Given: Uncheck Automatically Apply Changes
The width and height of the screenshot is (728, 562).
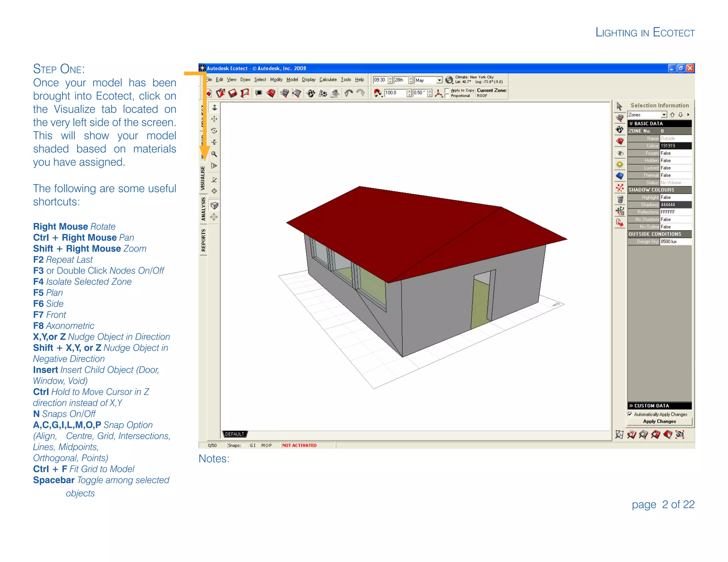Looking at the screenshot, I should tap(630, 414).
